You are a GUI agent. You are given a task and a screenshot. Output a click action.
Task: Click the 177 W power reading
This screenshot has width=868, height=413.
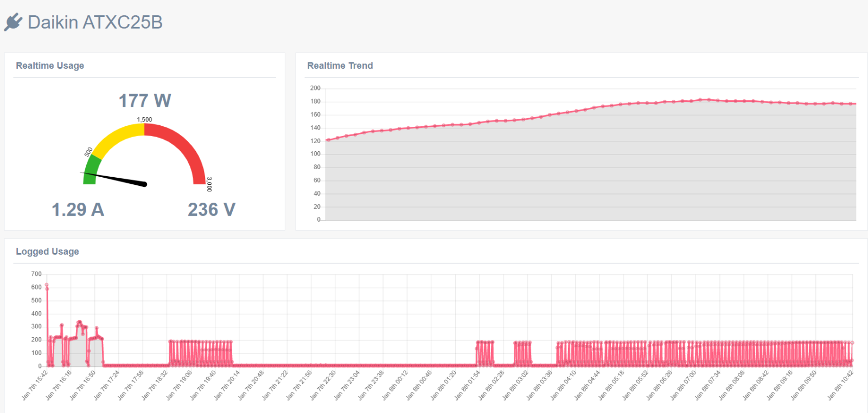pos(145,100)
